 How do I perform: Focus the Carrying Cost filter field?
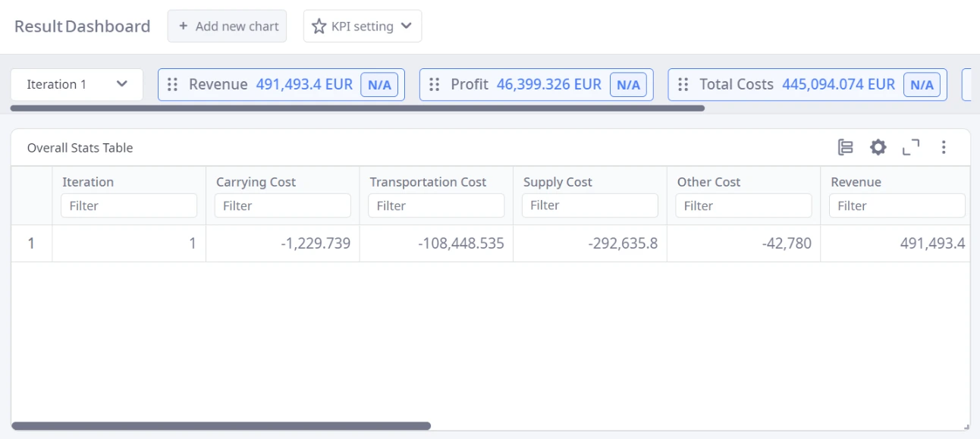[x=283, y=205]
